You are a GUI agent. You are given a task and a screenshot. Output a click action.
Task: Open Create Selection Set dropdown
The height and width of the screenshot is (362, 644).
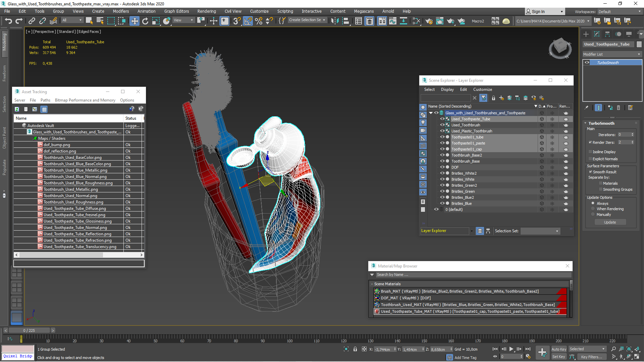[307, 20]
